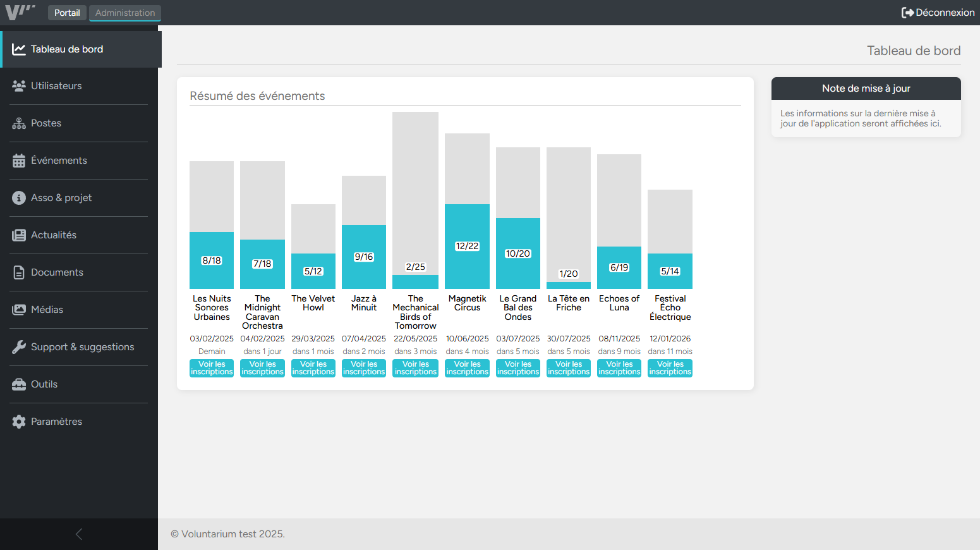The image size is (980, 550).
Task: Open the Paramètres gear icon
Action: click(19, 422)
